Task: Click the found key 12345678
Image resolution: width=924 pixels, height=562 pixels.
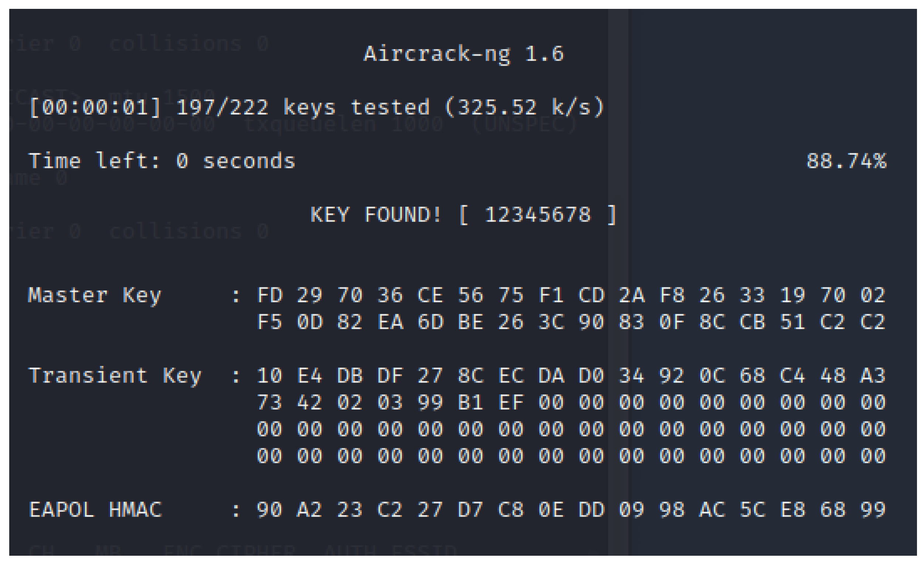Action: (x=538, y=215)
